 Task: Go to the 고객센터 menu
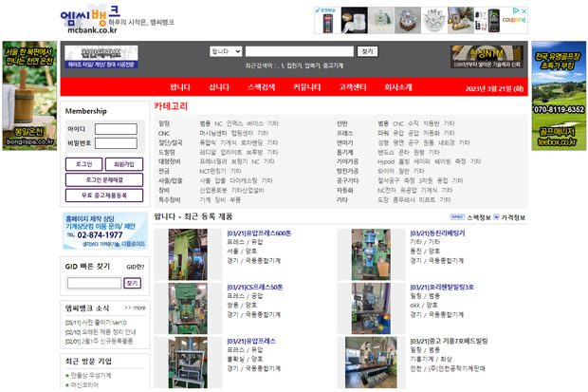click(x=353, y=87)
